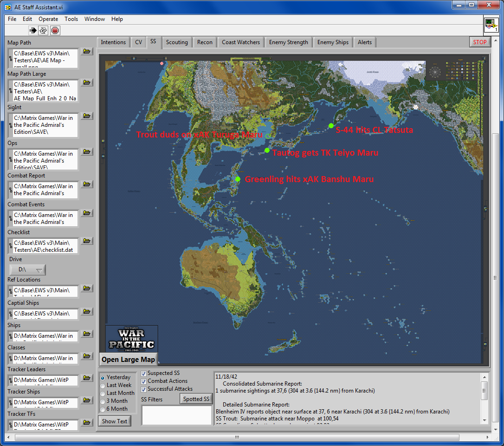The height and width of the screenshot is (446, 504).
Task: Browse folder for Map Path
Action: coord(87,51)
